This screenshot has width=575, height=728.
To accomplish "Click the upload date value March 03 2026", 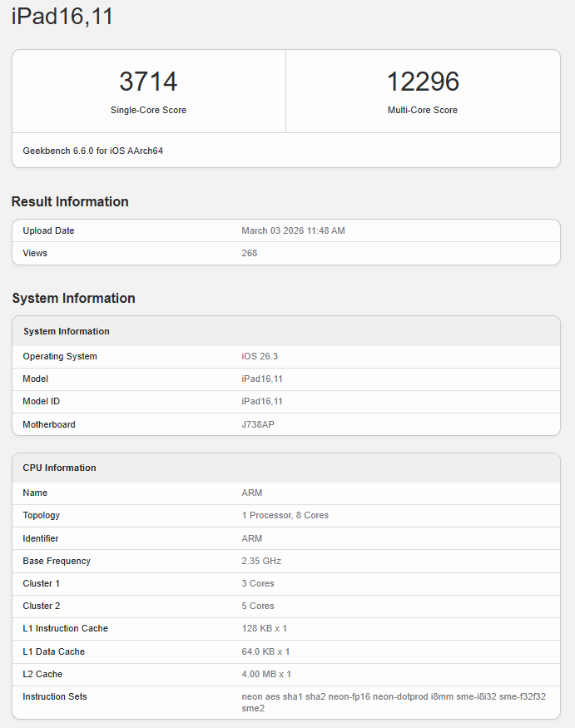I will [x=293, y=230].
